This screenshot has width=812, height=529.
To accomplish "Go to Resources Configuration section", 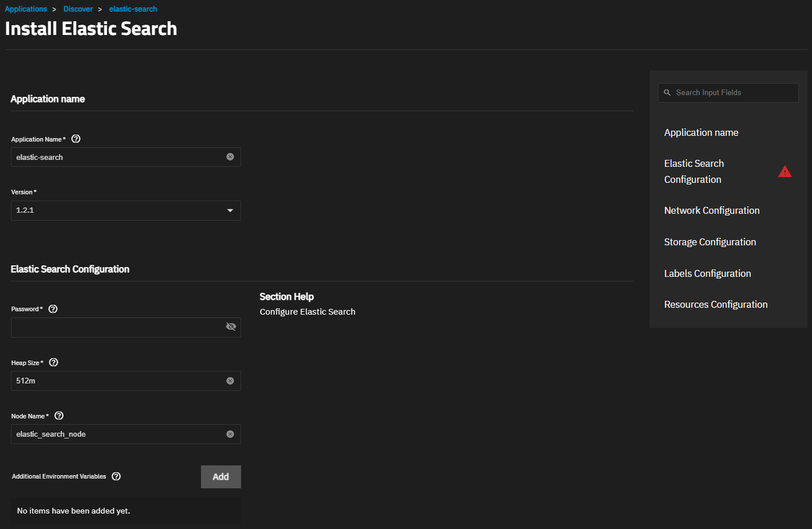I will point(716,304).
